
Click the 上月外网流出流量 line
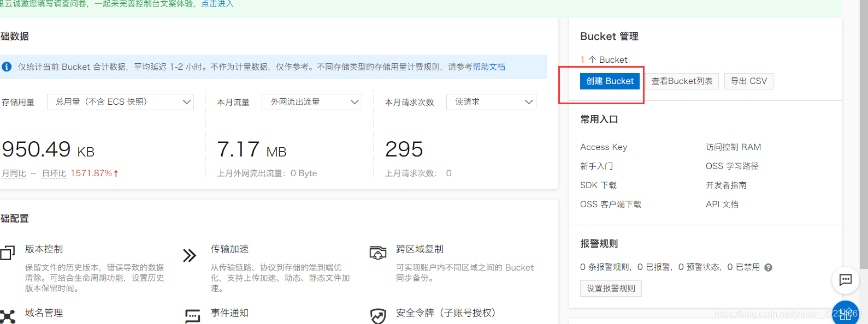click(x=267, y=173)
